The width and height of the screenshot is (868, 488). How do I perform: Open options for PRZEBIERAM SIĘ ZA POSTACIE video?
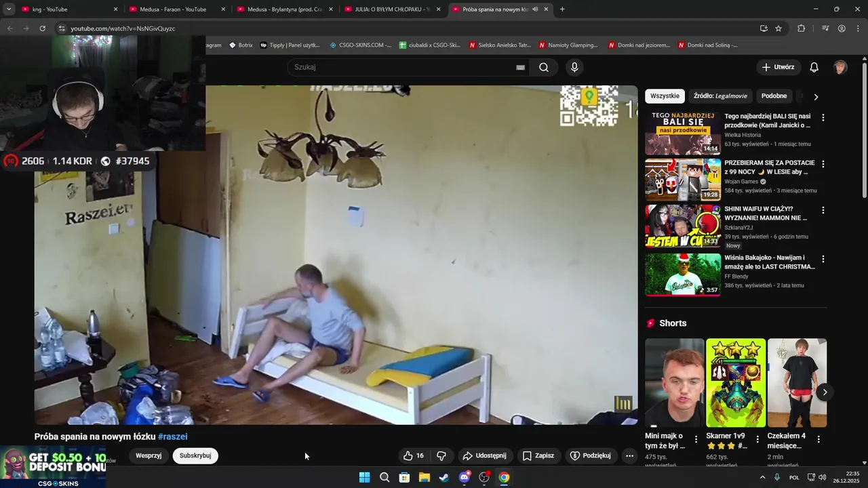(x=823, y=164)
